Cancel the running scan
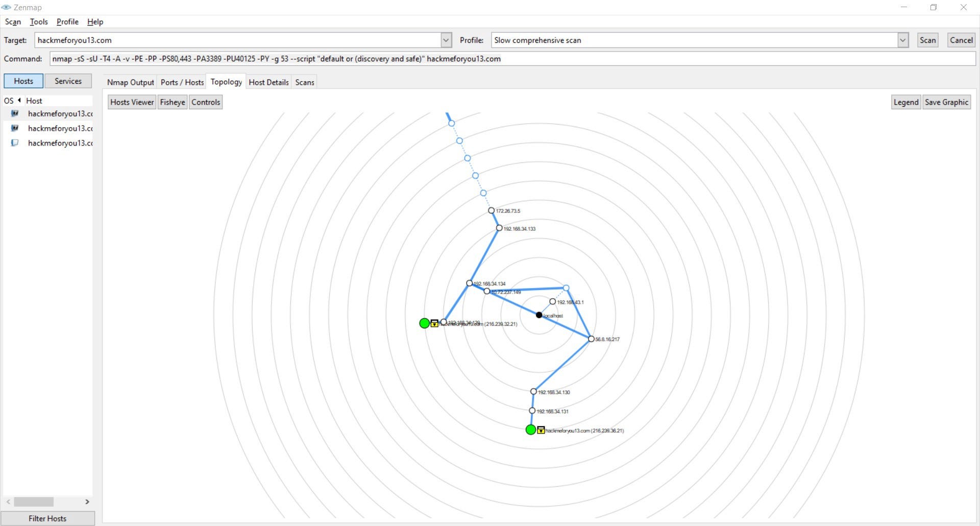Image resolution: width=980 pixels, height=526 pixels. [961, 40]
